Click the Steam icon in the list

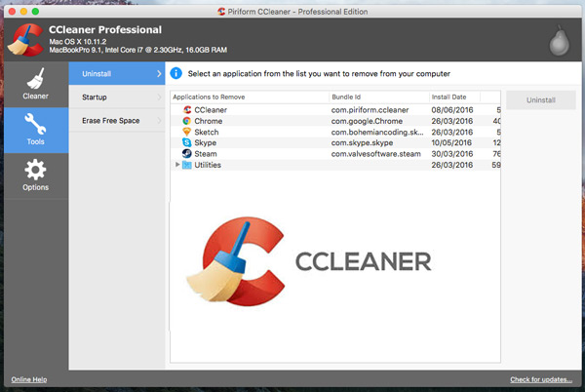[187, 154]
